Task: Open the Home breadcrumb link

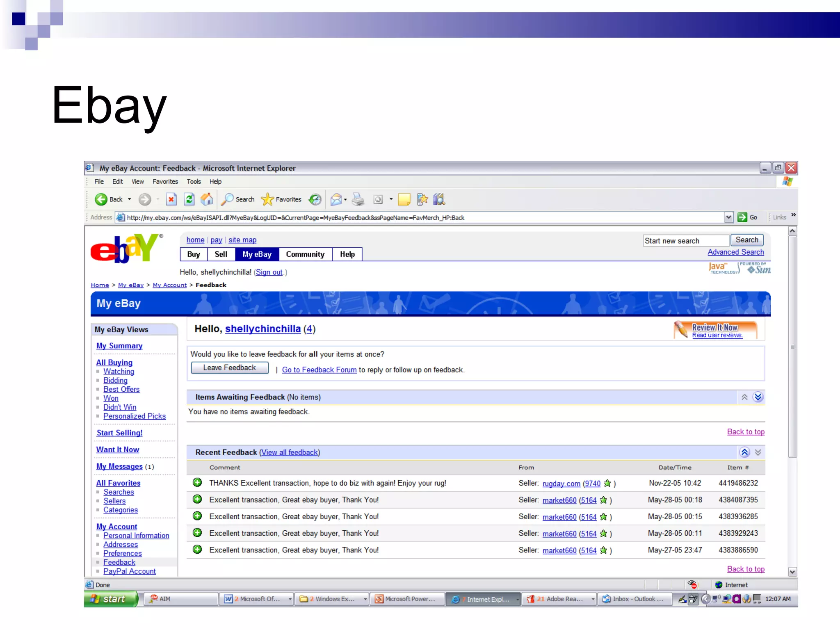Action: tap(100, 285)
